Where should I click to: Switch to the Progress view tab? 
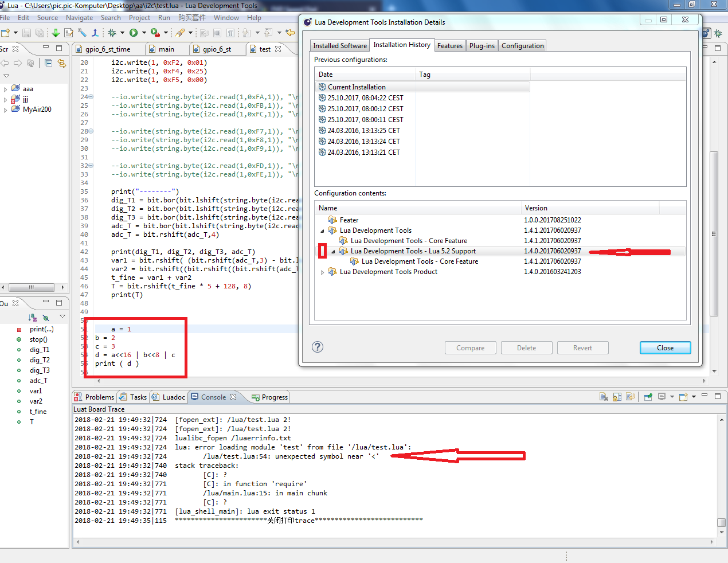(269, 397)
